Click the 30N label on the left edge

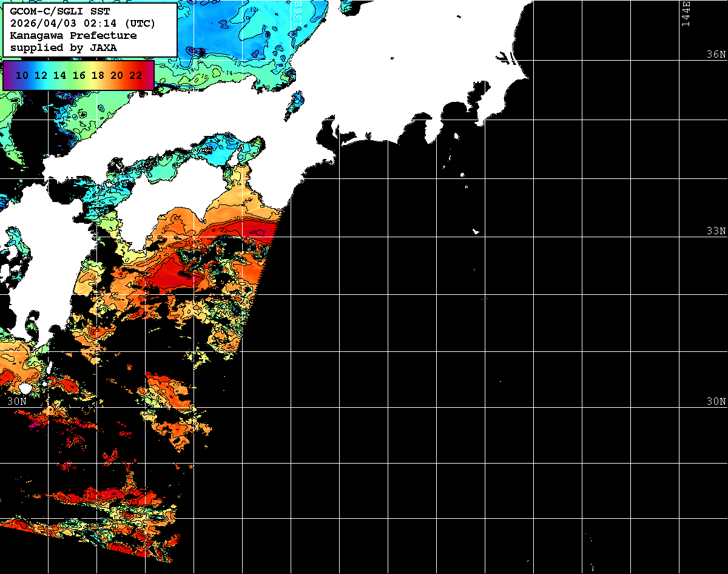(16, 402)
